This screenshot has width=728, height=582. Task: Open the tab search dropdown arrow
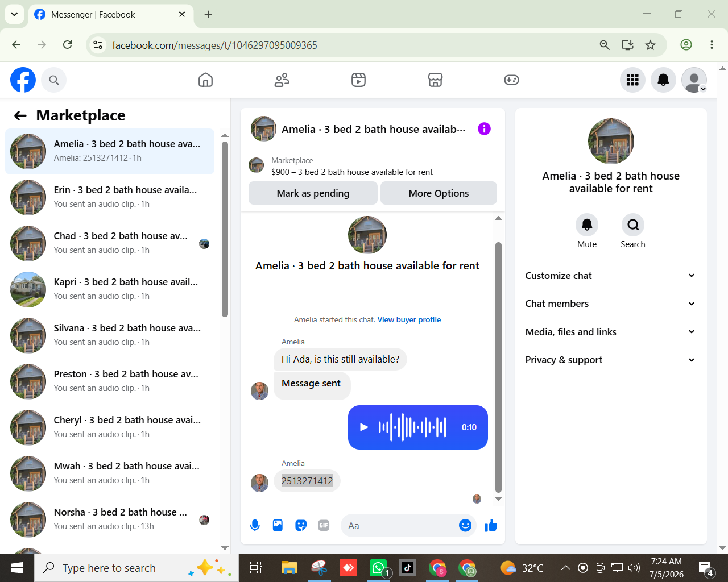pos(14,14)
